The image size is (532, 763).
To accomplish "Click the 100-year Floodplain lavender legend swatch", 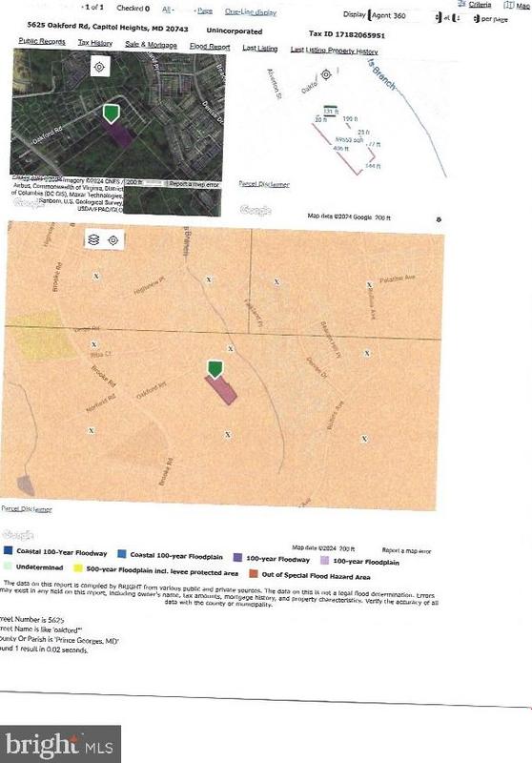I will pos(324,561).
